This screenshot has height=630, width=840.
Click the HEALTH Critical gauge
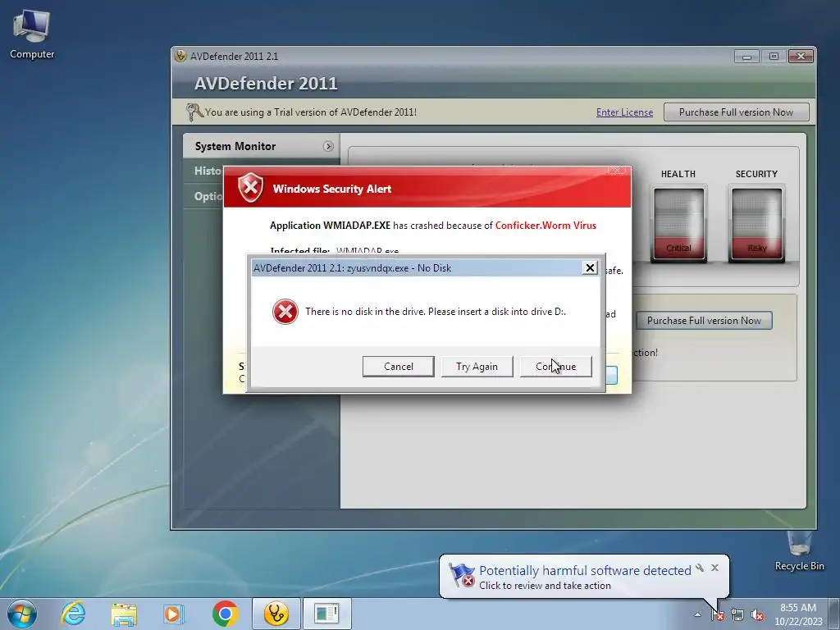(678, 224)
